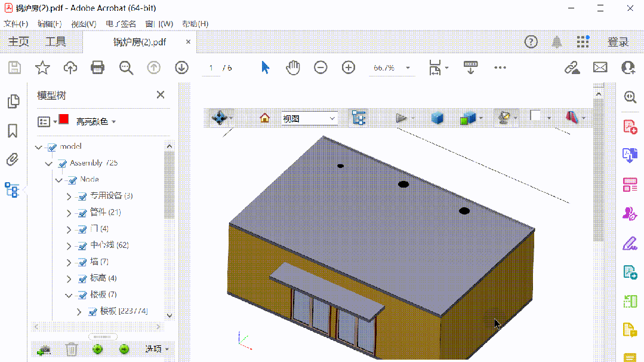Viewport: 644px width, 362px height.
Task: Open the Attachments paperclip panel
Action: tap(13, 159)
